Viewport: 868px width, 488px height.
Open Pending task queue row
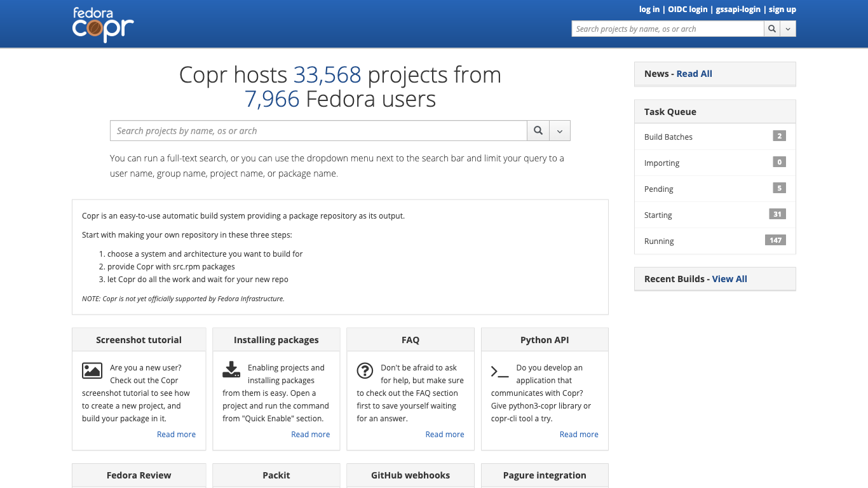pyautogui.click(x=715, y=189)
